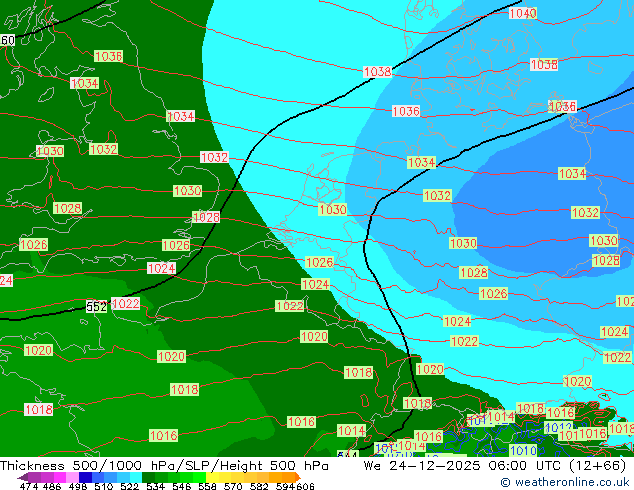Viewport: 634px width, 490px height.
Task: Click the purple arrow at legend start
Action: (22, 477)
